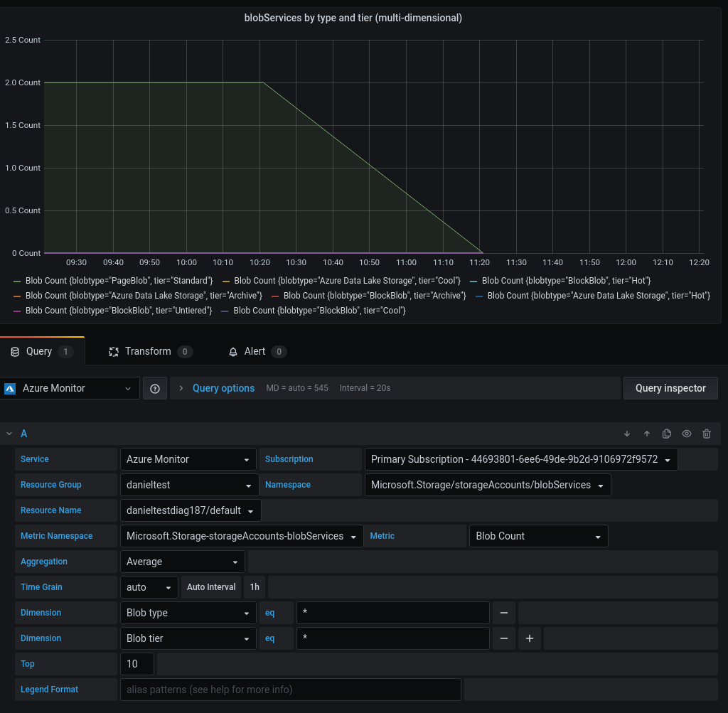The height and width of the screenshot is (713, 728).
Task: Move query A up with arrow icon
Action: (647, 434)
